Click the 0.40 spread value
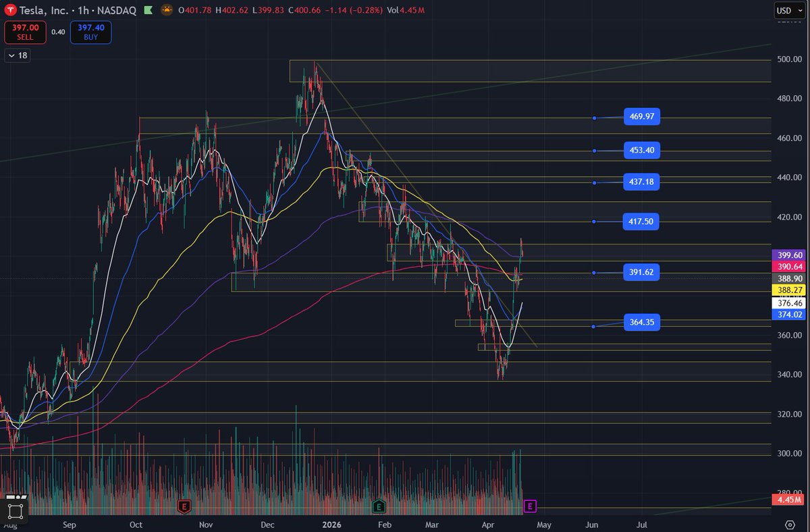Image resolution: width=810 pixels, height=532 pixels. pyautogui.click(x=58, y=31)
